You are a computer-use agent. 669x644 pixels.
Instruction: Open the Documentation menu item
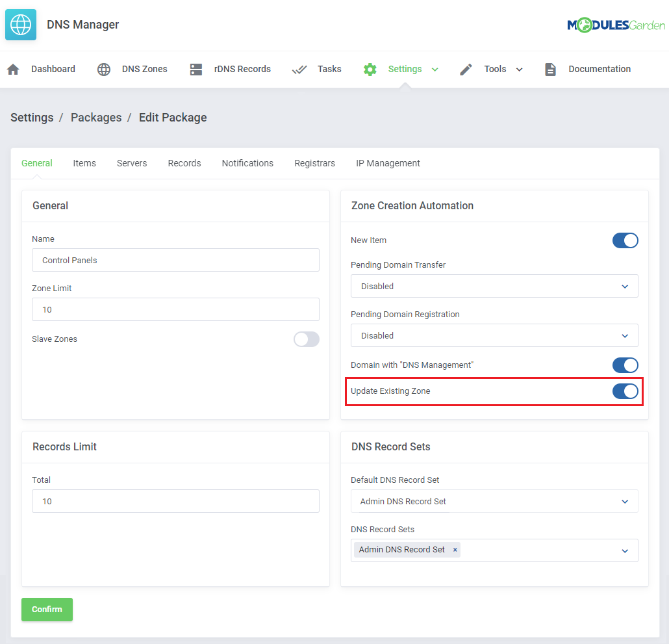600,69
